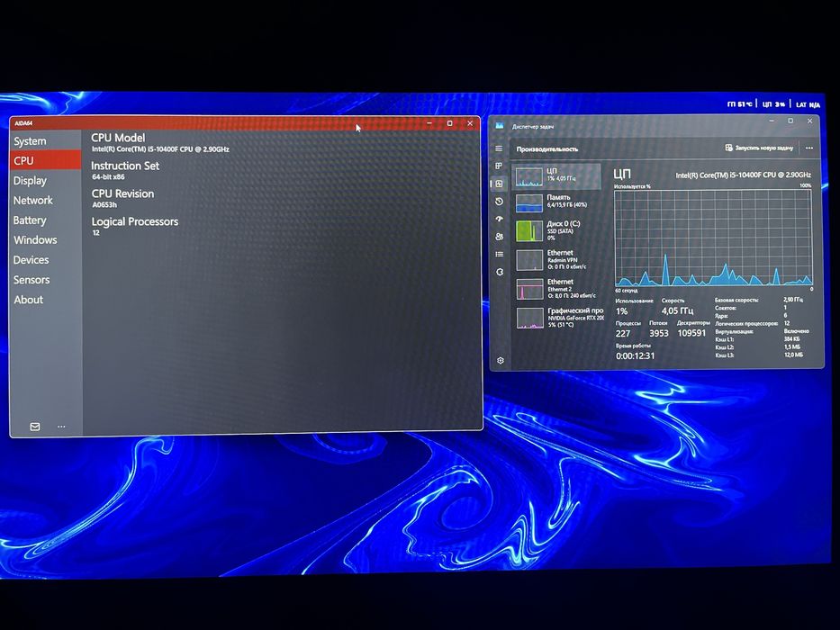
Task: Select Performance page icon in Task Manager
Action: pyautogui.click(x=499, y=184)
